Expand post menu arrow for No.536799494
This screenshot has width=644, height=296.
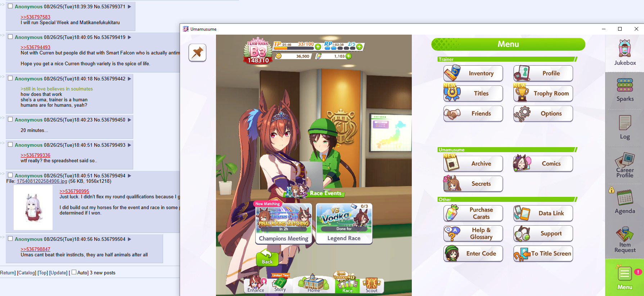(x=130, y=176)
